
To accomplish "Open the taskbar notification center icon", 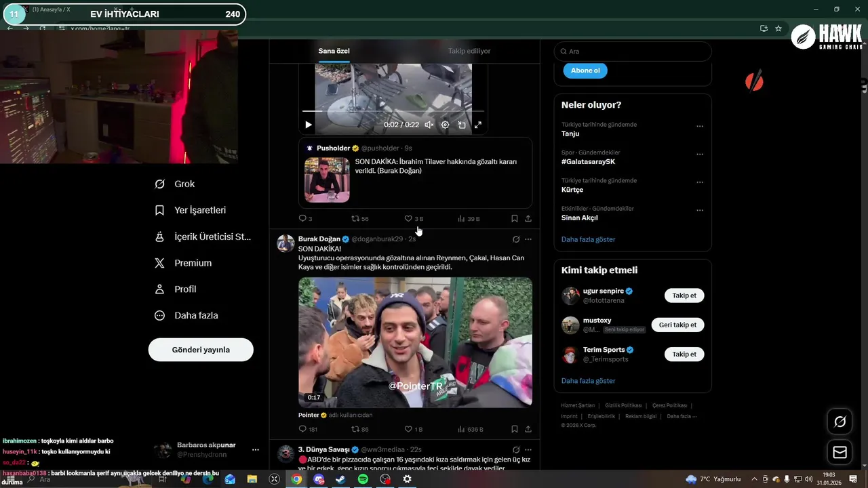I will [853, 479].
